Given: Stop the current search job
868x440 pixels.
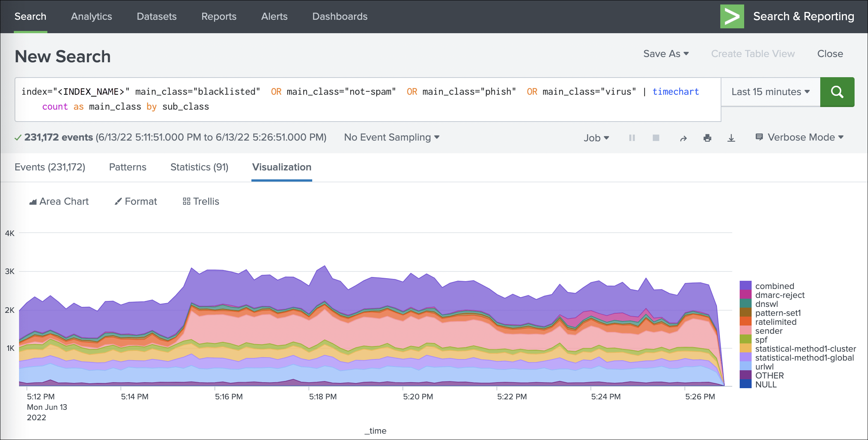Looking at the screenshot, I should click(656, 138).
